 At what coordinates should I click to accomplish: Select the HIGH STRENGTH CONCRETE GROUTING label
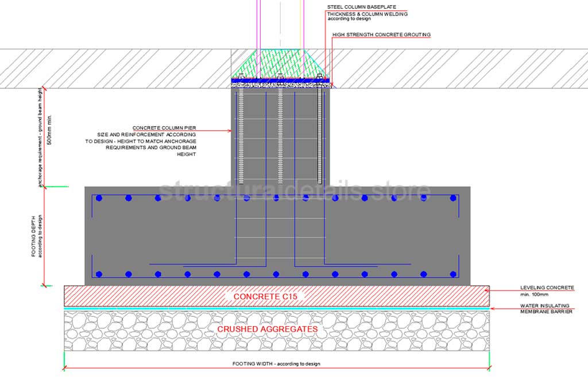(381, 34)
